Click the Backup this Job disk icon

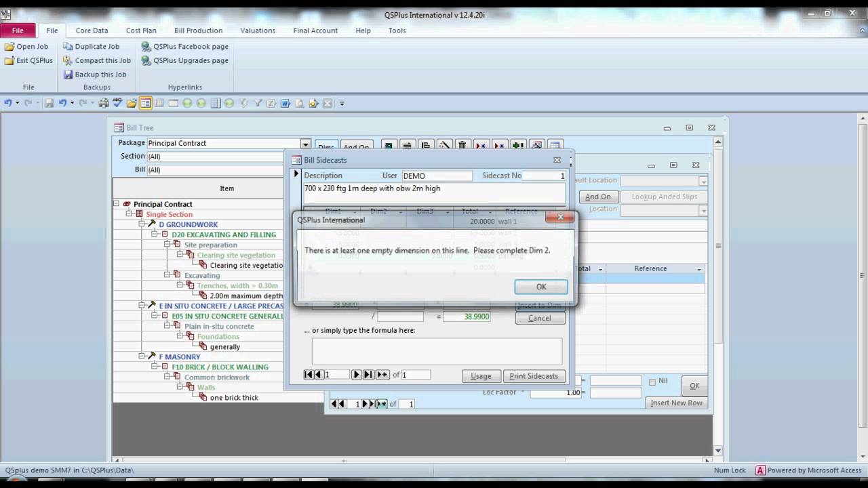tap(68, 75)
